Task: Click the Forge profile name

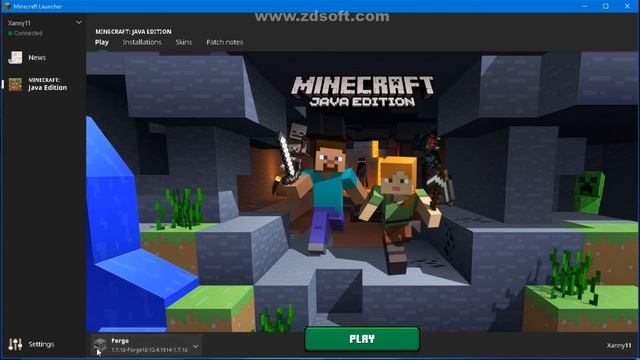Action: coord(120,340)
